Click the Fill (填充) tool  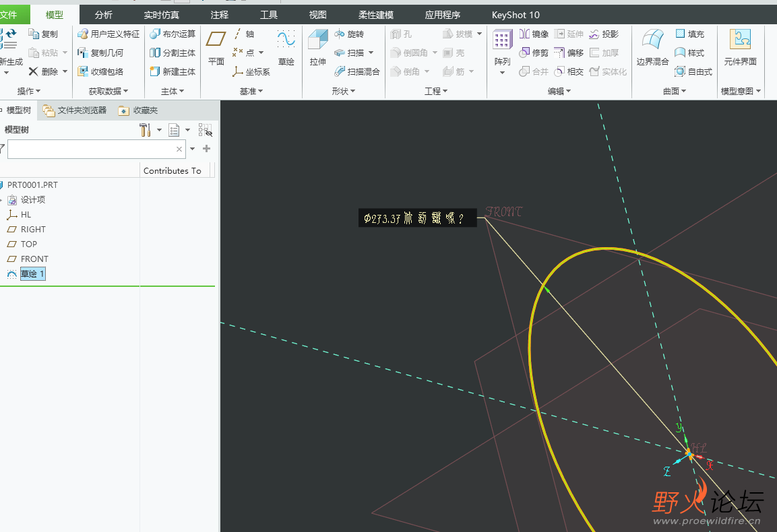690,34
